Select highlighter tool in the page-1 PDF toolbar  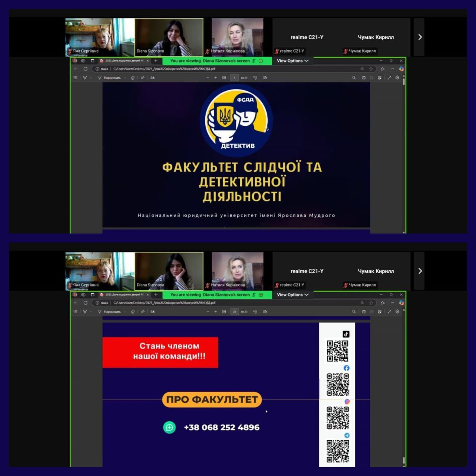tap(85, 78)
